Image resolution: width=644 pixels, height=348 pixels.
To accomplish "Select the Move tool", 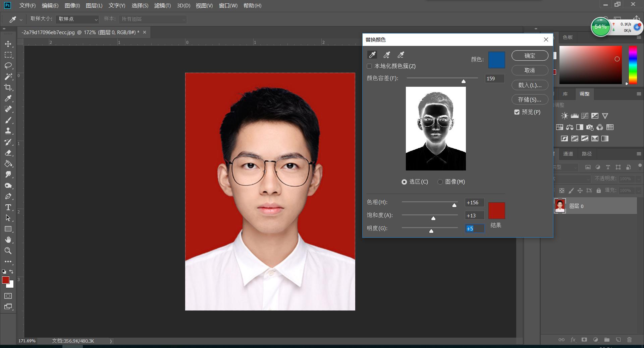I will click(x=9, y=44).
